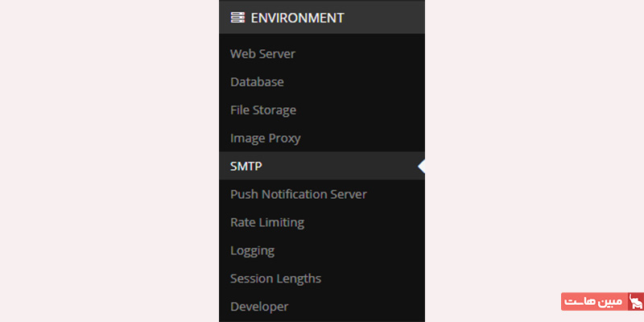The image size is (644, 322).
Task: Go to Session Lengths settings
Action: coord(275,279)
